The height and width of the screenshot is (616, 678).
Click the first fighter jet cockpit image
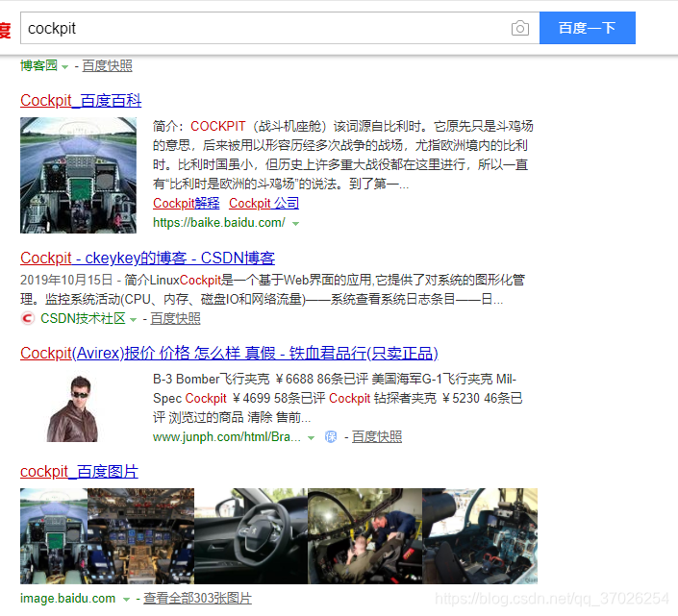click(x=54, y=536)
